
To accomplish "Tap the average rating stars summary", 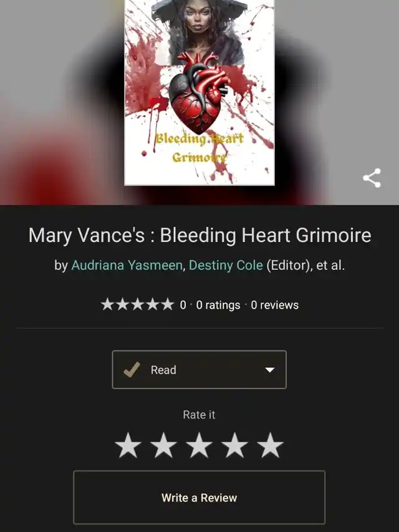I will [137, 304].
